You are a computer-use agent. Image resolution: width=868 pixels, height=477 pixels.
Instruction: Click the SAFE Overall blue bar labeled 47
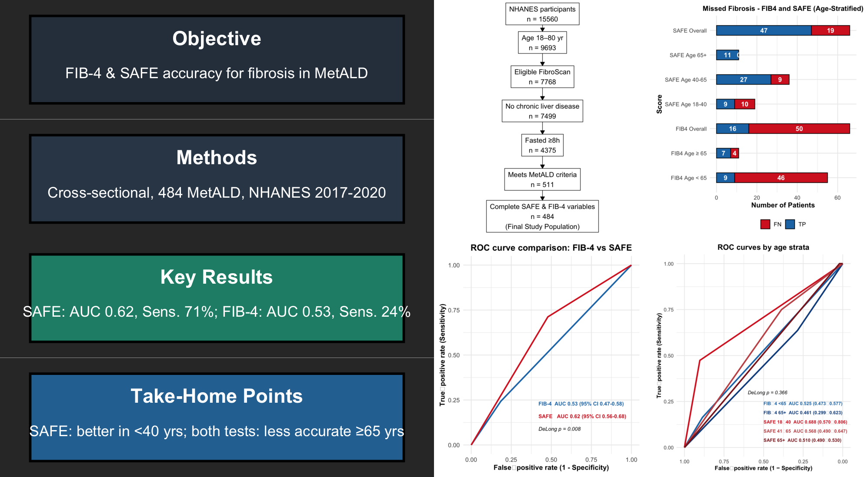[x=763, y=30]
